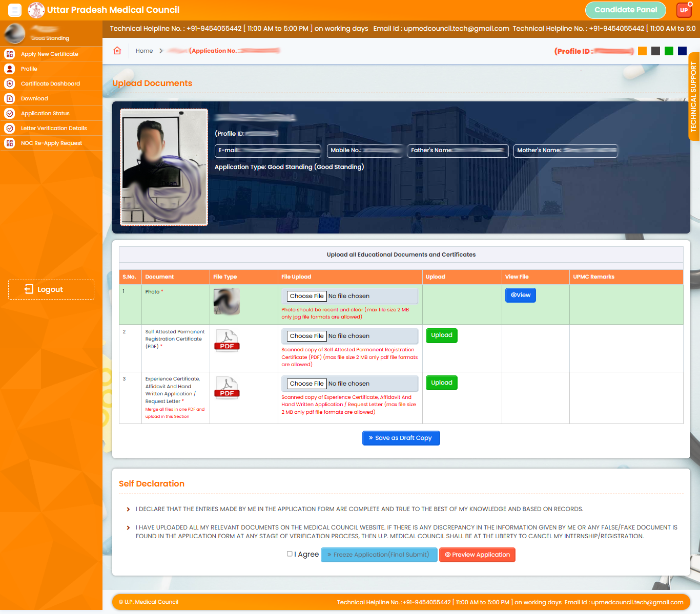Upload the Experience Certificate file
Viewport: 700px width, 614px height.
(441, 383)
